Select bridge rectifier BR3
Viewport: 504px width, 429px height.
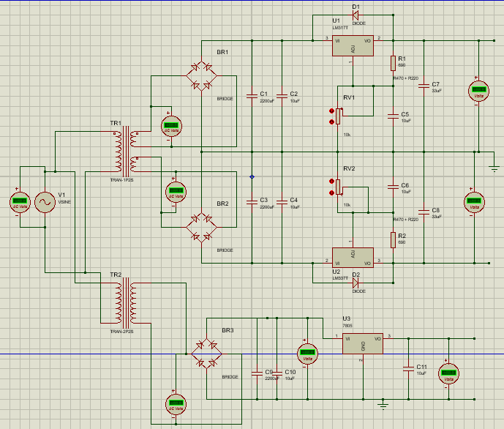click(x=206, y=354)
